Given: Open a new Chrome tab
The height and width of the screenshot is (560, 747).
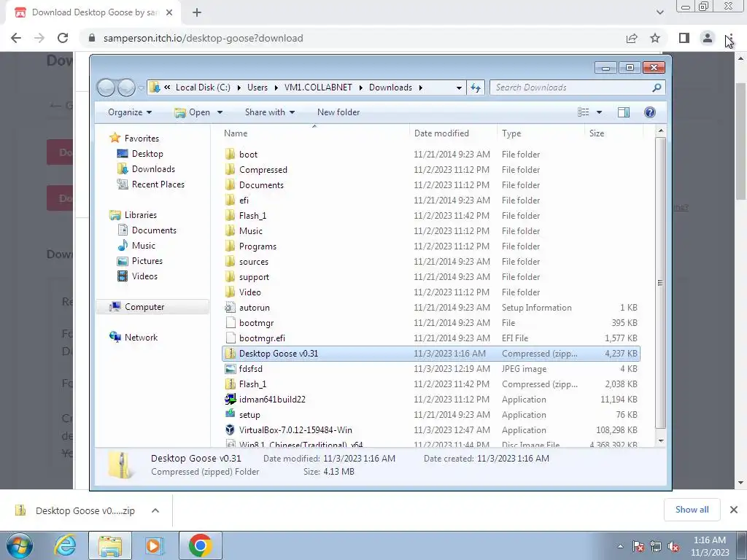Looking at the screenshot, I should (x=197, y=12).
